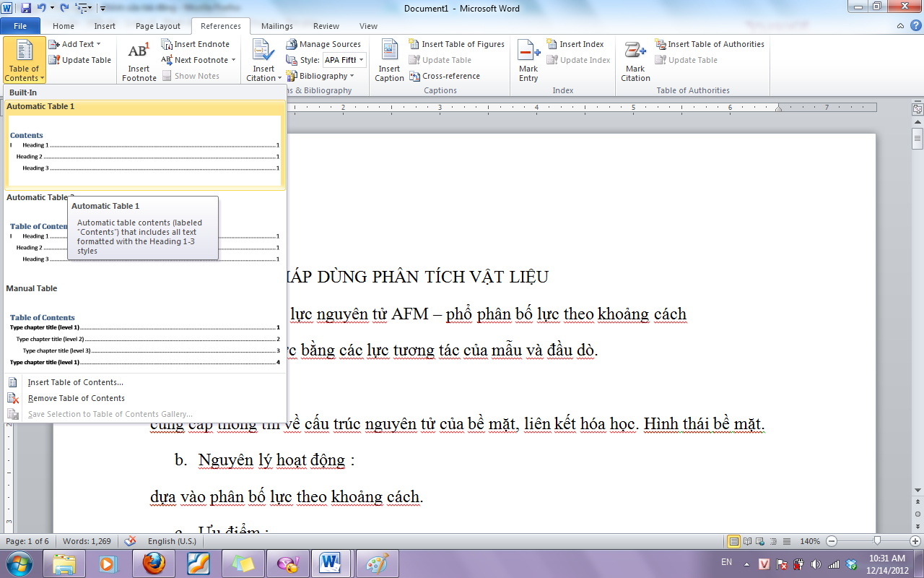Click the Cross-reference button
This screenshot has width=924, height=578.
[x=444, y=76]
